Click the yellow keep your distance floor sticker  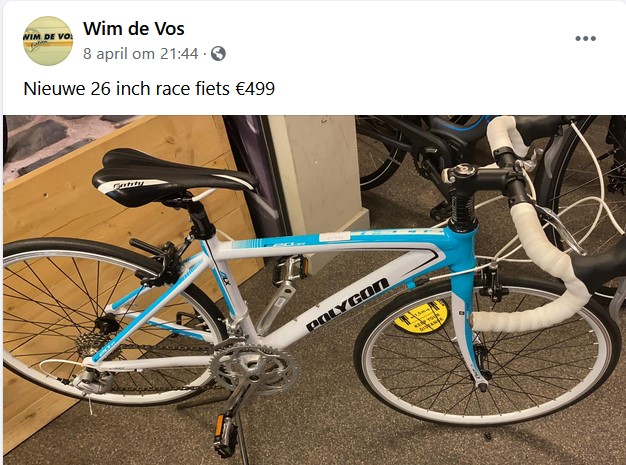click(421, 317)
